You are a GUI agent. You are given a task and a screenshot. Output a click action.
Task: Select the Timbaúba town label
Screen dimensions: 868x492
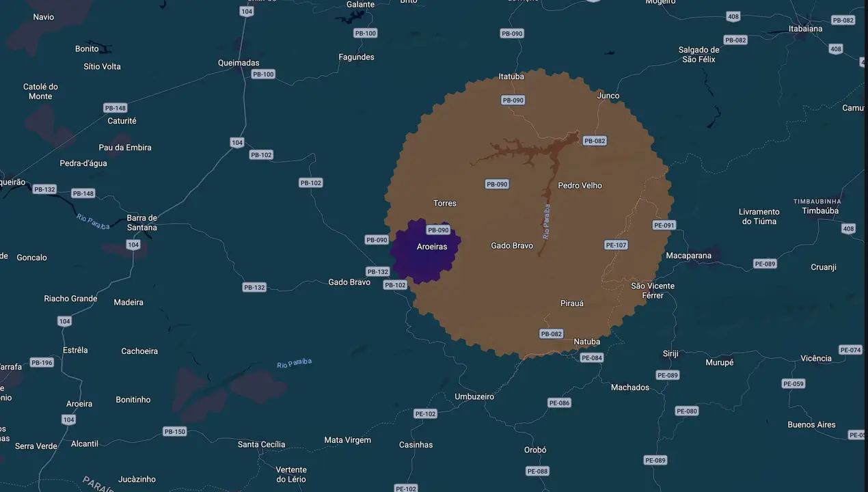point(820,211)
